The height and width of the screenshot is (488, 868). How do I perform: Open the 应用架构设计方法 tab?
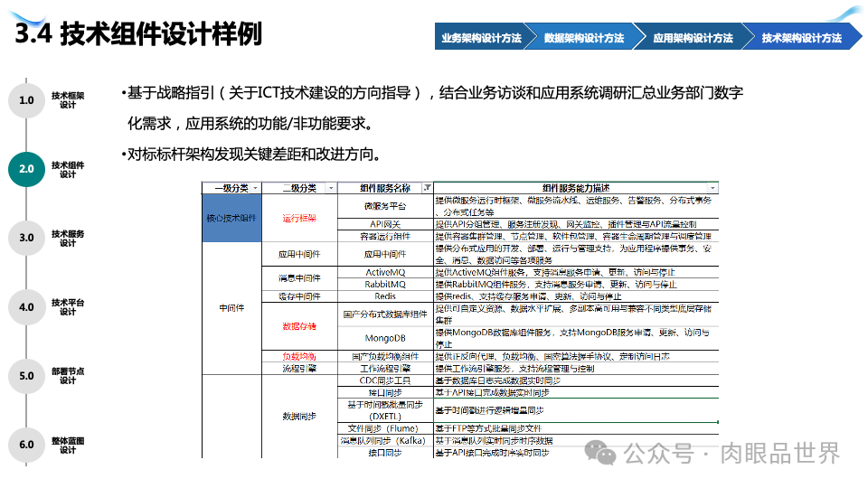pyautogui.click(x=693, y=38)
